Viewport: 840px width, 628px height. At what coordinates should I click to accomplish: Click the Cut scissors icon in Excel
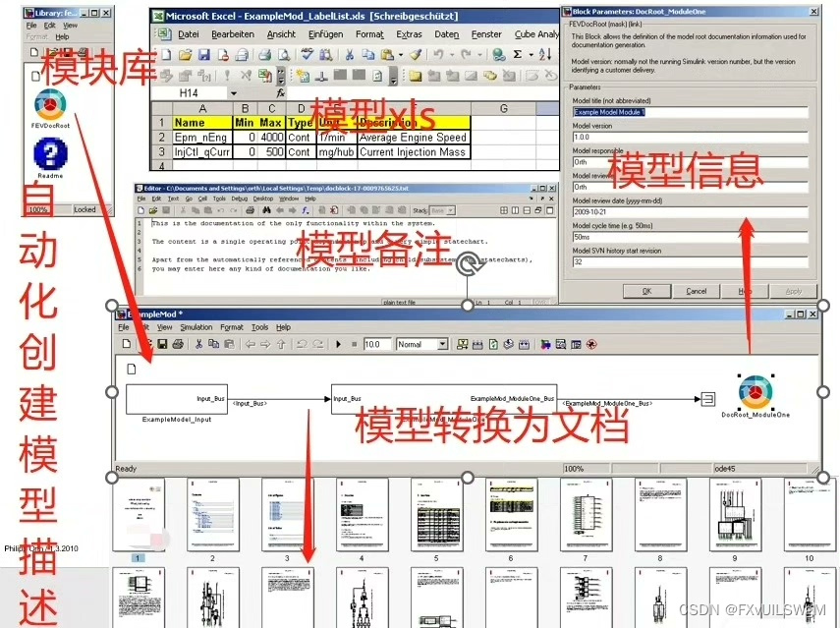(x=350, y=55)
